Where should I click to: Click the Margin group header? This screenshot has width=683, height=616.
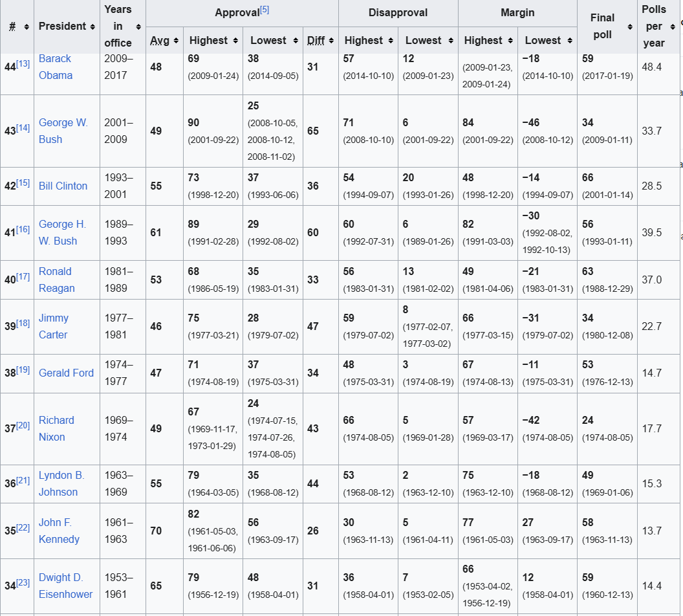[517, 13]
